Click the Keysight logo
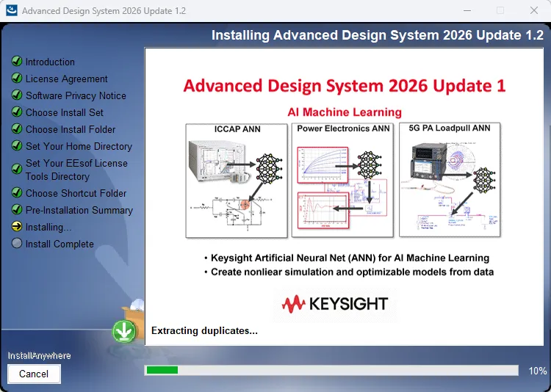 [335, 304]
